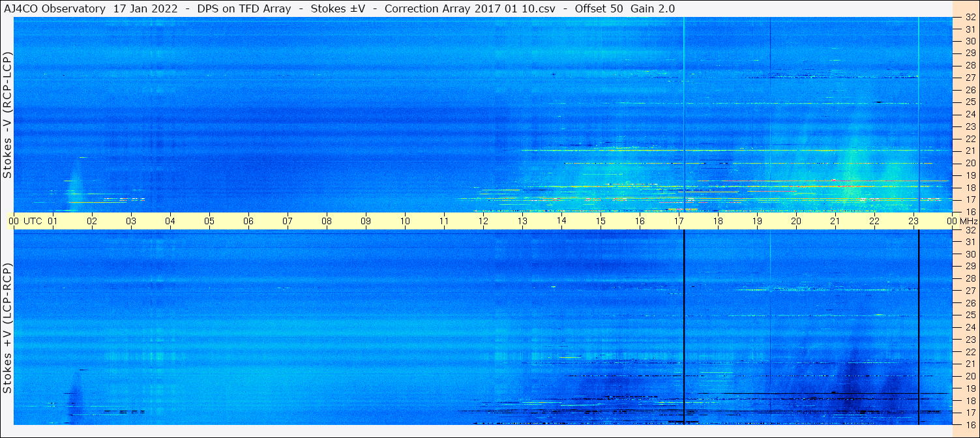
Task: Click the 20 MHz label of Stokes -V panel
Action: [x=970, y=163]
